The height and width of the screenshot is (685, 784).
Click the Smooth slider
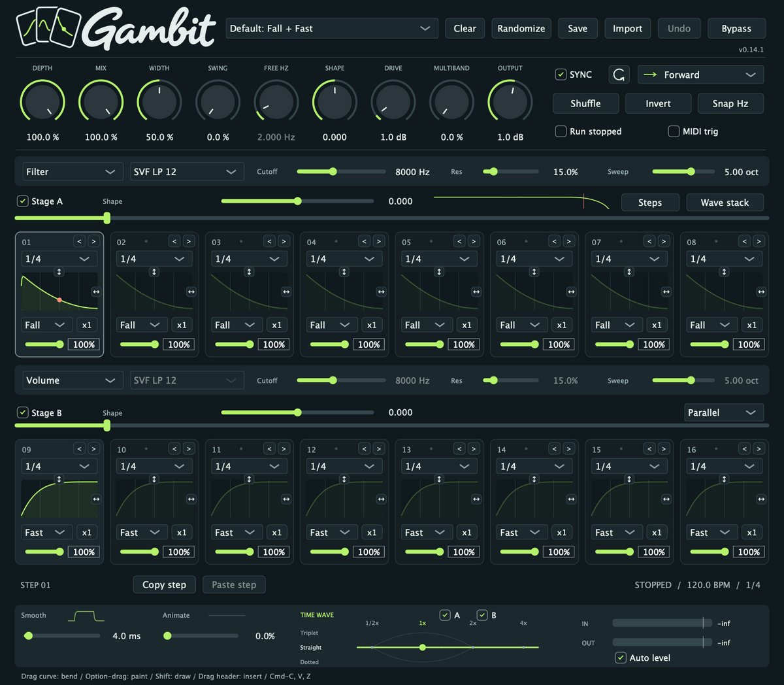pos(63,635)
